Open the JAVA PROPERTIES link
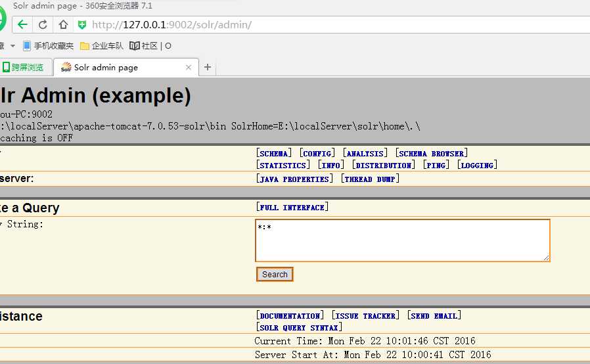This screenshot has width=590, height=364. pos(294,179)
